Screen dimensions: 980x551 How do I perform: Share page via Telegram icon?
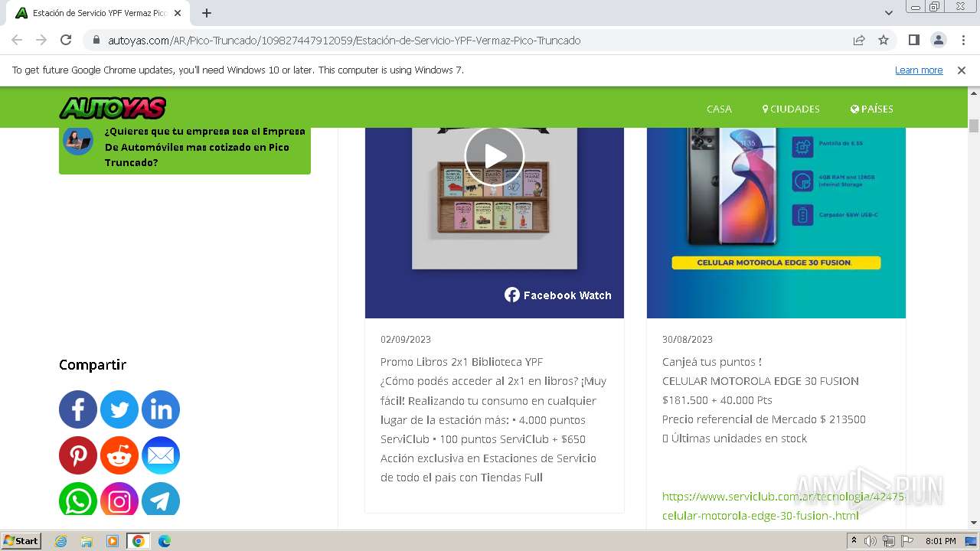[x=161, y=499]
